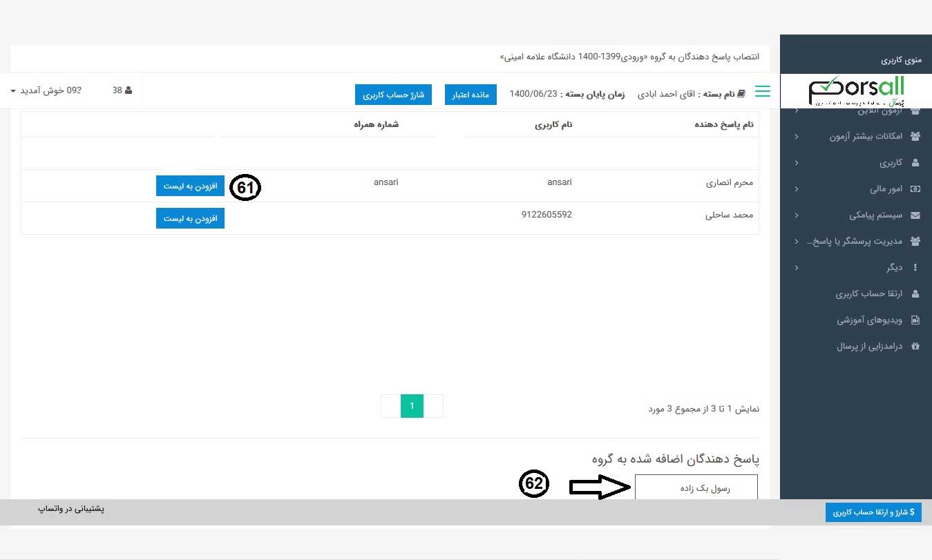932x560 pixels.
Task: Click the video file icon beside ویدیوهای آموزشی
Action: click(915, 320)
